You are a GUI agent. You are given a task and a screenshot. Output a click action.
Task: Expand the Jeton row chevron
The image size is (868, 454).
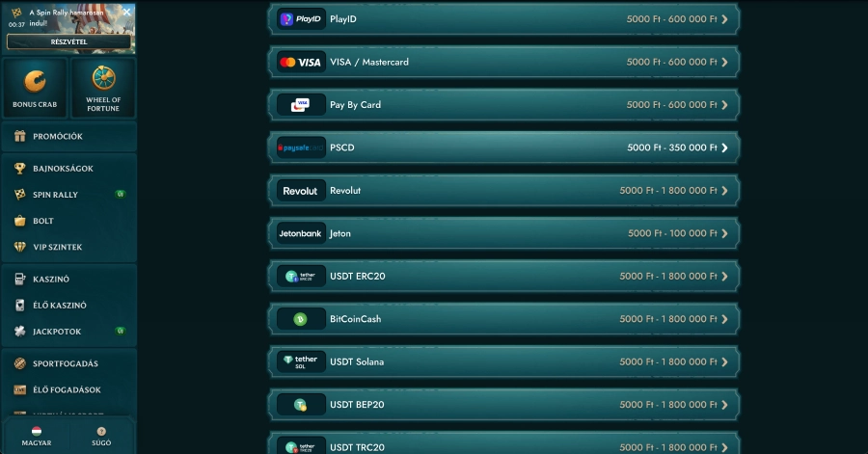pyautogui.click(x=724, y=233)
